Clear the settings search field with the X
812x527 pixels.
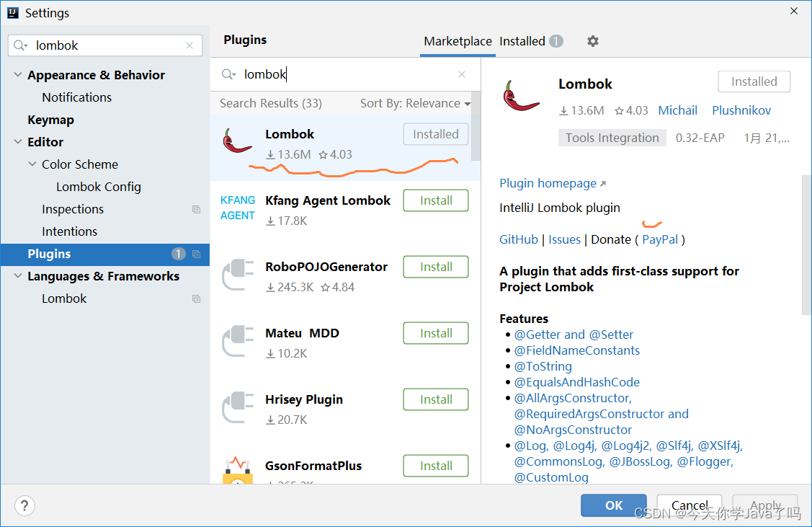coord(189,45)
